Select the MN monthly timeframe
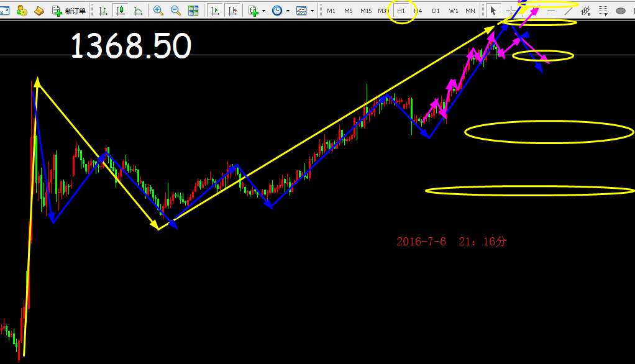Image resolution: width=635 pixels, height=364 pixels. (470, 11)
